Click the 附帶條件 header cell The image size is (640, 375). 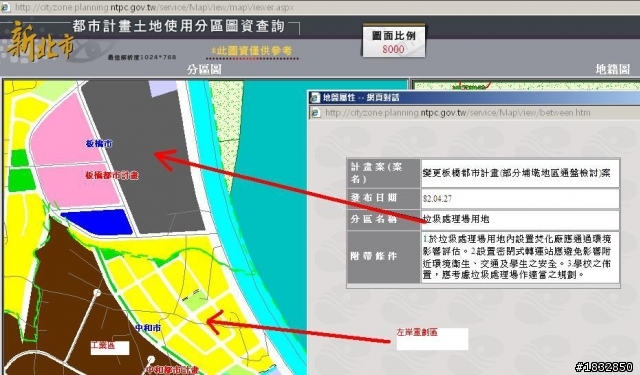pos(384,257)
